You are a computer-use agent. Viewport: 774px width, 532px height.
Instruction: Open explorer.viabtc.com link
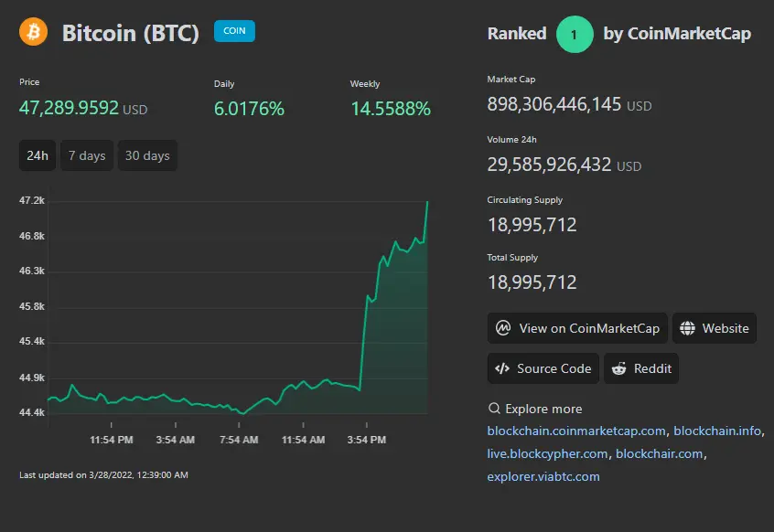543,476
